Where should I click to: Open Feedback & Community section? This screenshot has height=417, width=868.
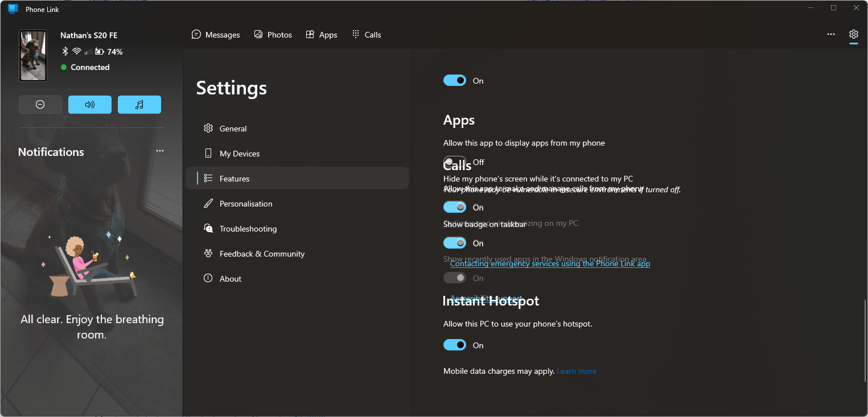297,254
